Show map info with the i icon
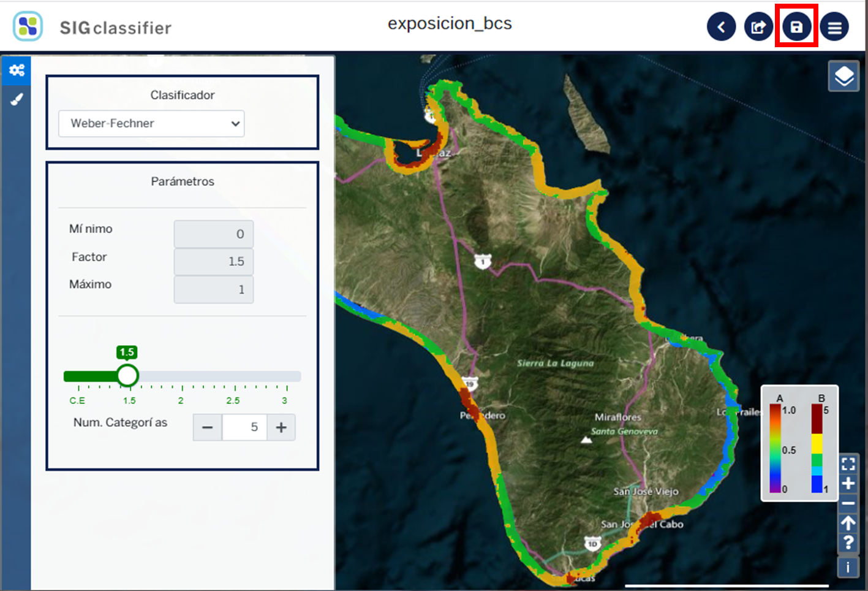 click(x=848, y=567)
